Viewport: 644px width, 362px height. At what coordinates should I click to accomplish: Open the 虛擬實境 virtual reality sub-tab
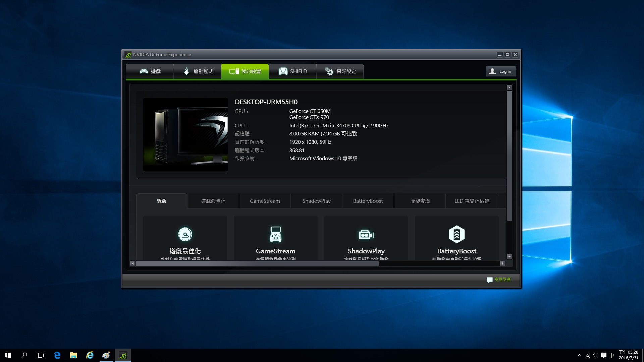tap(420, 201)
